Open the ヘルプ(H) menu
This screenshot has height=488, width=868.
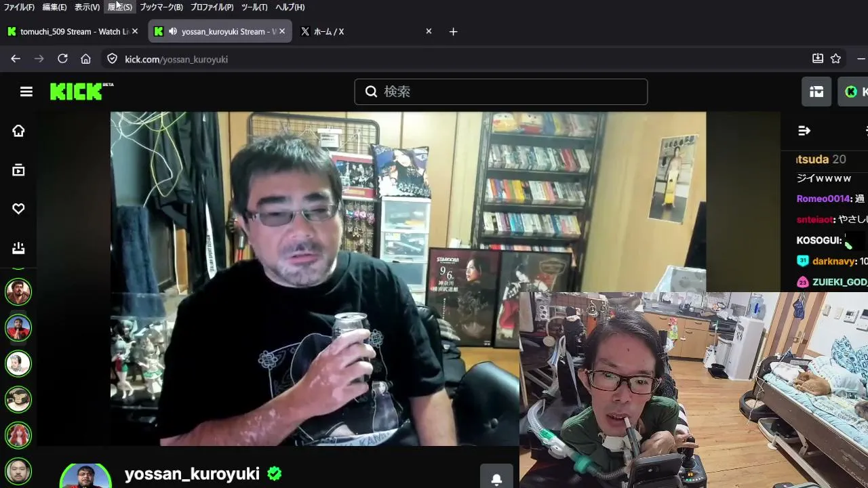coord(290,7)
